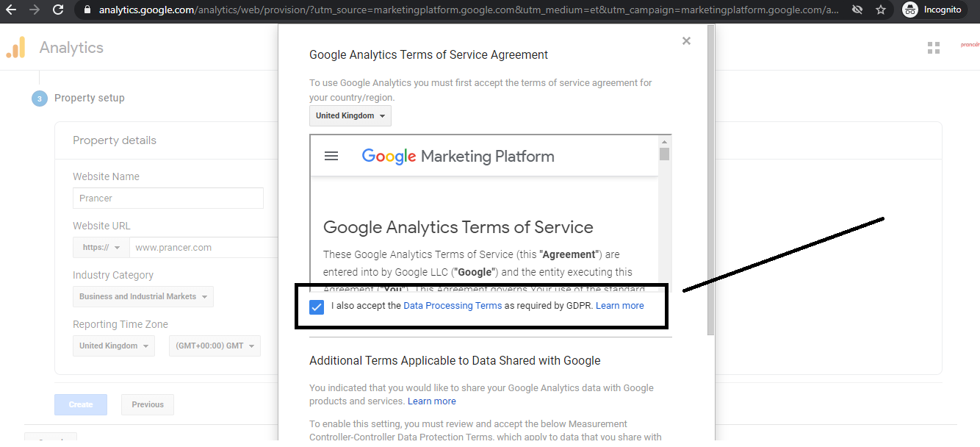Open the GMT time zone offset dropdown
This screenshot has height=447, width=980.
tap(215, 346)
